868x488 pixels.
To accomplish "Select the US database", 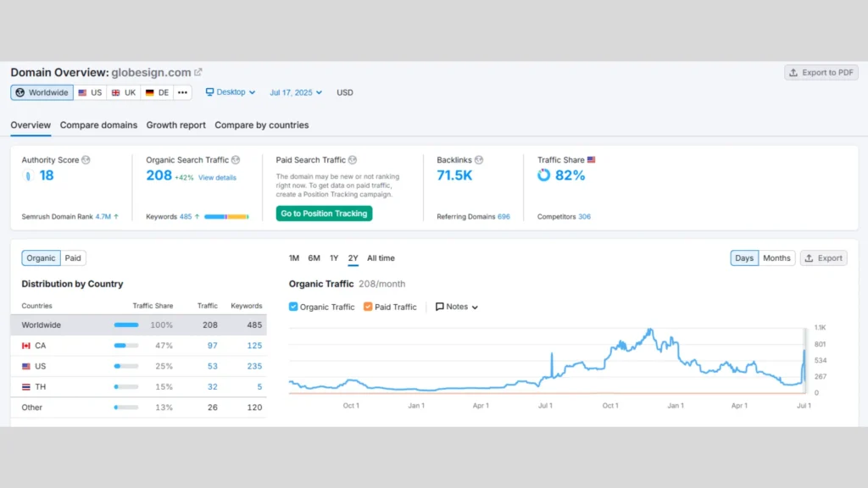I will pyautogui.click(x=90, y=92).
